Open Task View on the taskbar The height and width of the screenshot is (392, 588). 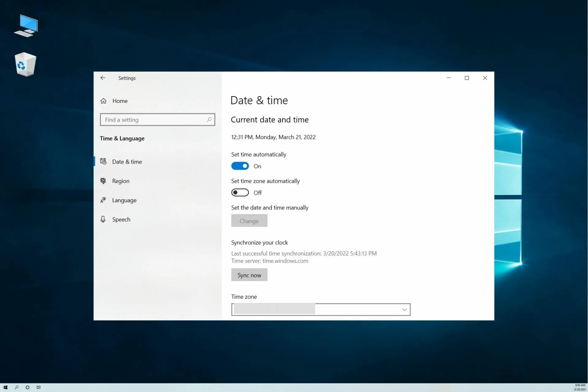point(39,387)
